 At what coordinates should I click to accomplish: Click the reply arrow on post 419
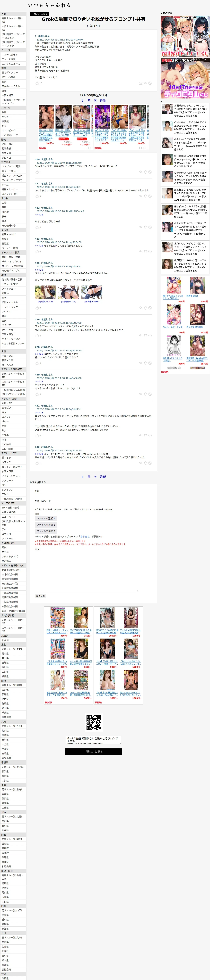[x=141, y=172]
